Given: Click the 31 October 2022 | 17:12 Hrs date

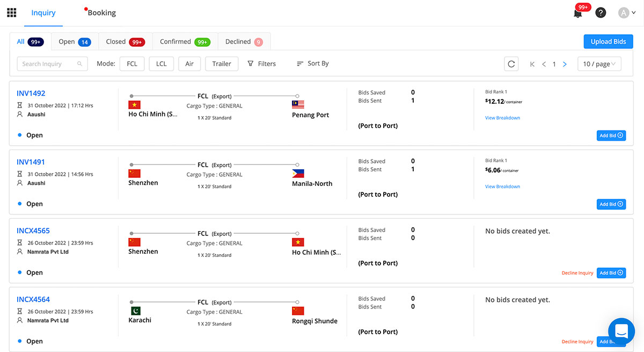Looking at the screenshot, I should (60, 105).
